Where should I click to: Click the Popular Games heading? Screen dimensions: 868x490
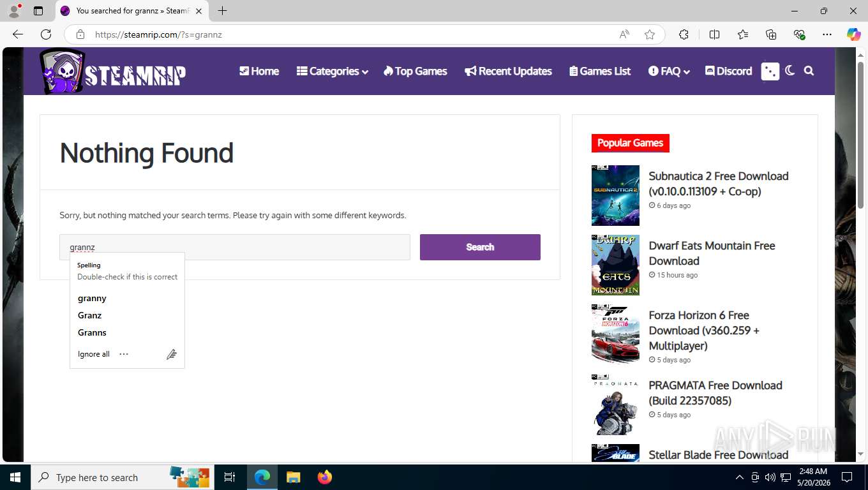pos(630,143)
